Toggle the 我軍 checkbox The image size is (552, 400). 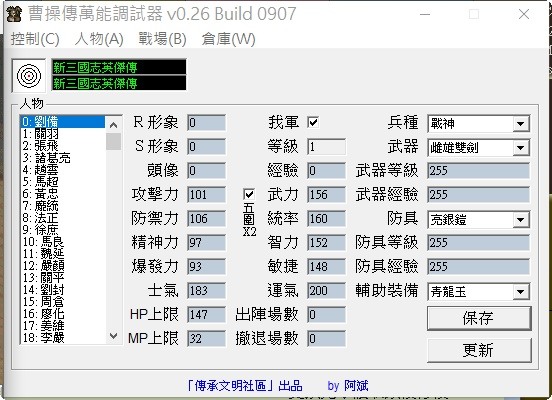[313, 122]
